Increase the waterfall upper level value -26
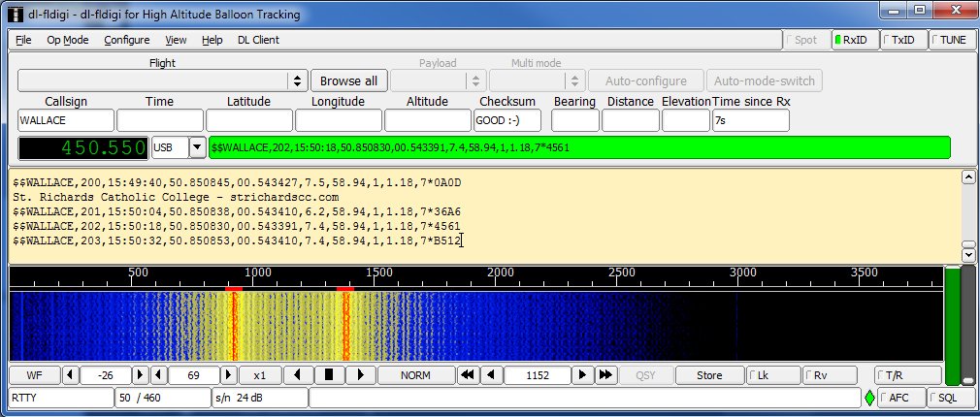980x417 pixels. point(141,375)
